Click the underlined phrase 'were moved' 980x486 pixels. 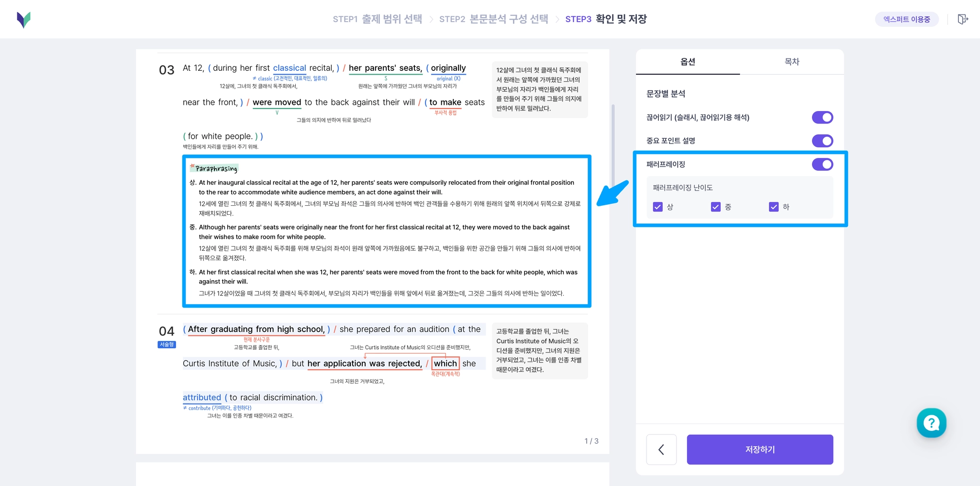tap(277, 102)
